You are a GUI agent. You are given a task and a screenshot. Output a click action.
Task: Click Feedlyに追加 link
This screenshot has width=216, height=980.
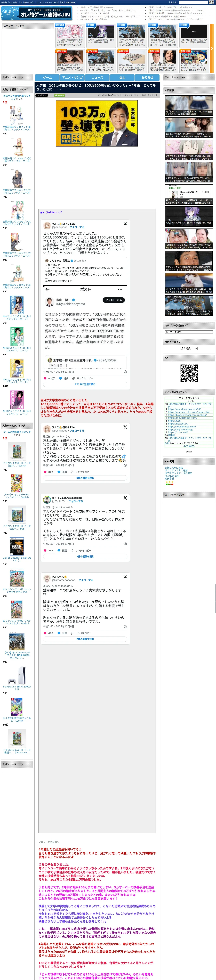172,476
